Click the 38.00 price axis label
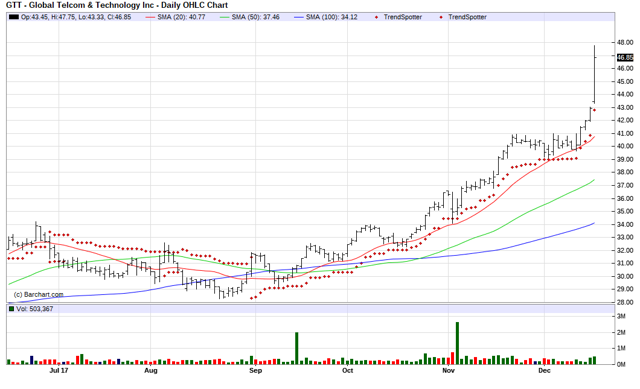Screen dimensions: 640x389 coord(625,172)
